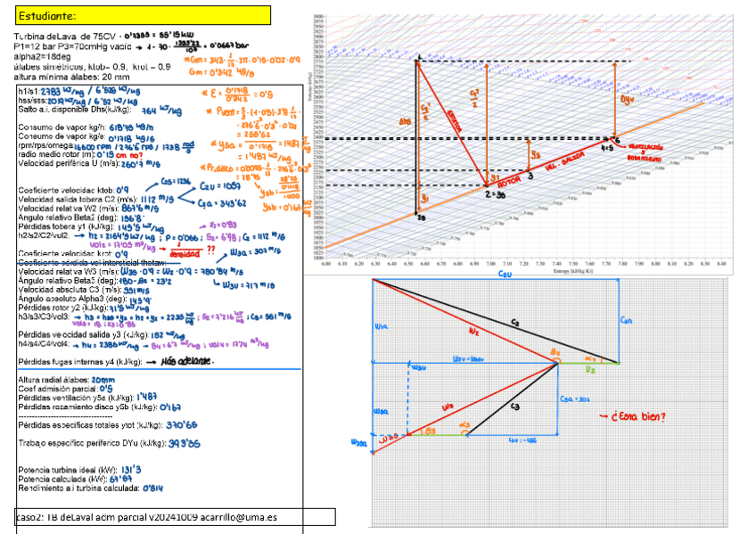The width and height of the screenshot is (756, 534).
Task: Click 'Ángulo relativo Beta3 (deg):' label
Action: click(x=68, y=281)
